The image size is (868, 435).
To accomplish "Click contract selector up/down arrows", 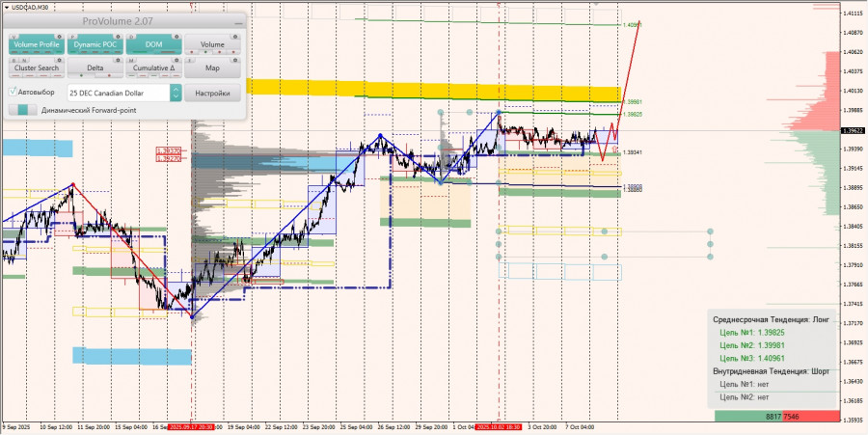I will 176,93.
